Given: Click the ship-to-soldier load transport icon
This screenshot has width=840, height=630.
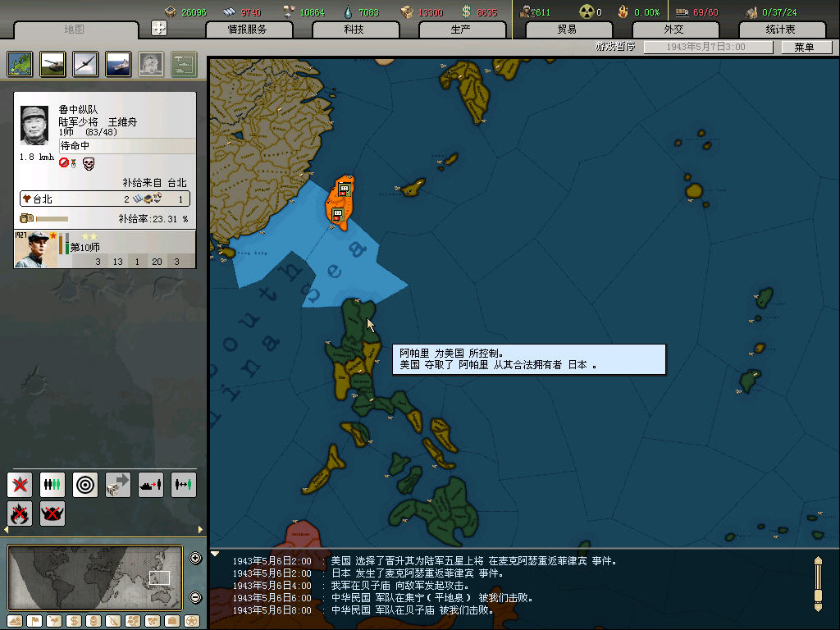Looking at the screenshot, I should tap(151, 484).
